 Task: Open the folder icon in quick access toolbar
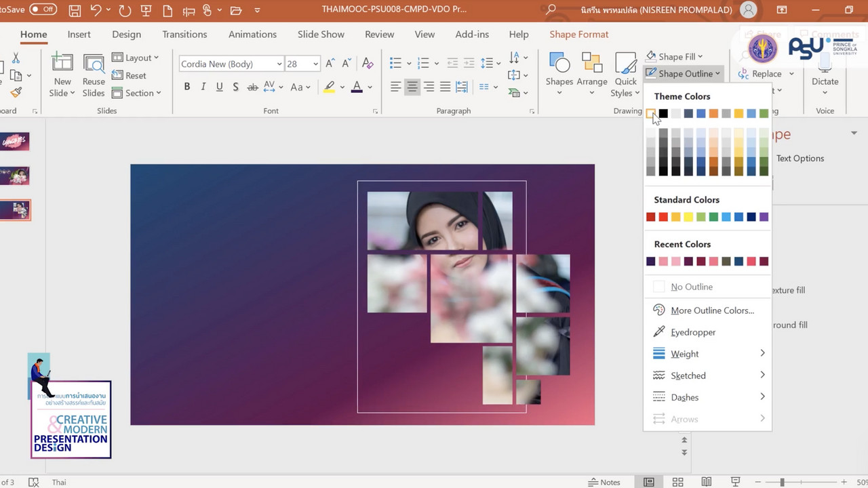236,10
